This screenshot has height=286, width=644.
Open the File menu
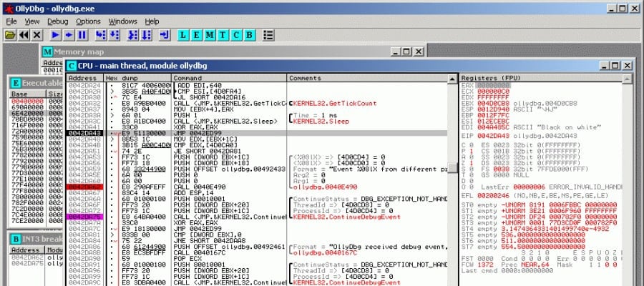[x=11, y=21]
